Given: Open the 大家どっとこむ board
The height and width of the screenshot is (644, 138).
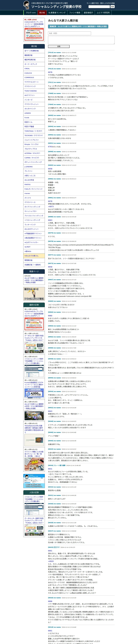Looking at the screenshot, I should pyautogui.click(x=34, y=175).
